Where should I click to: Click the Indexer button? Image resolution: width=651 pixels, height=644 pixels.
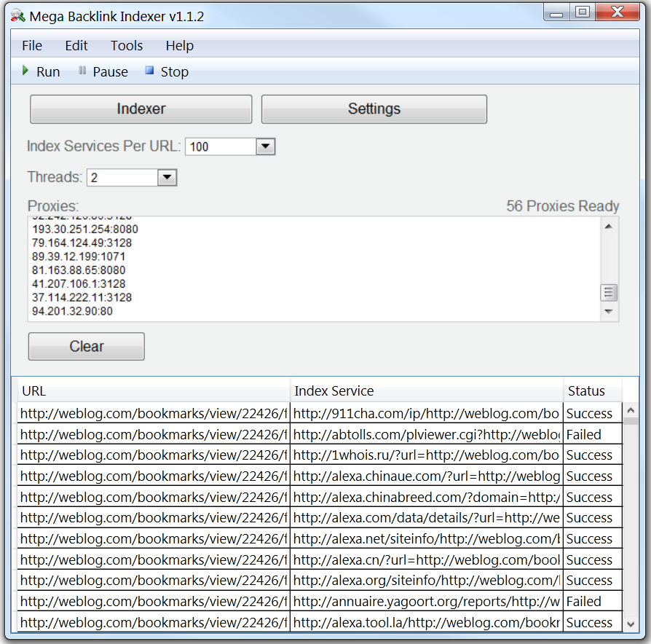[x=141, y=109]
